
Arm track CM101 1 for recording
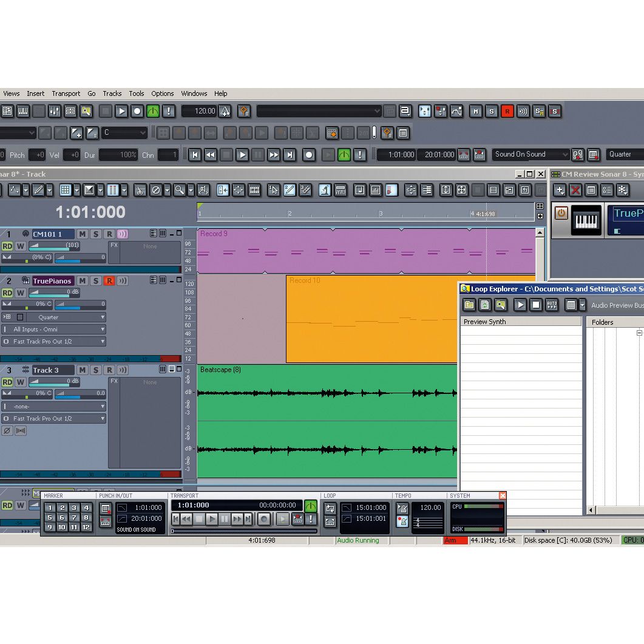click(109, 234)
